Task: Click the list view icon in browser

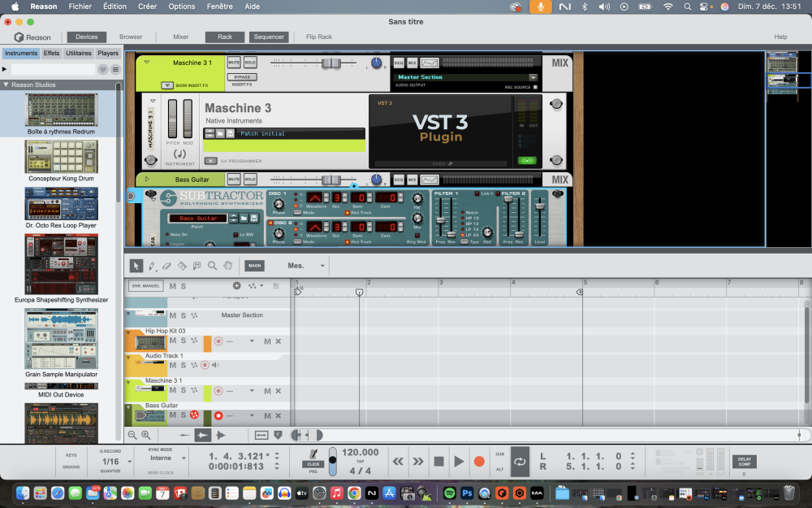Action: point(115,69)
